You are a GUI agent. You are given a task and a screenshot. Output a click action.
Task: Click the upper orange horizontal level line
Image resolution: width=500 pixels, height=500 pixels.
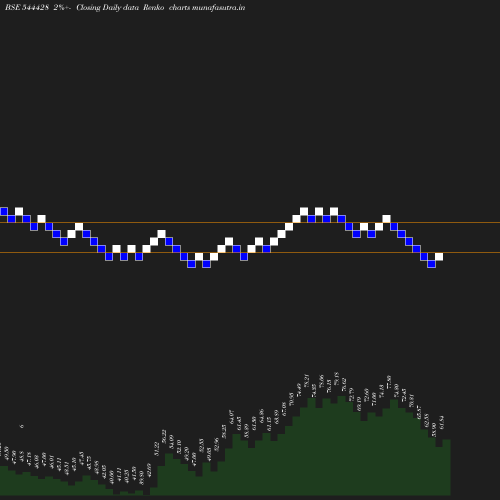coord(250,222)
